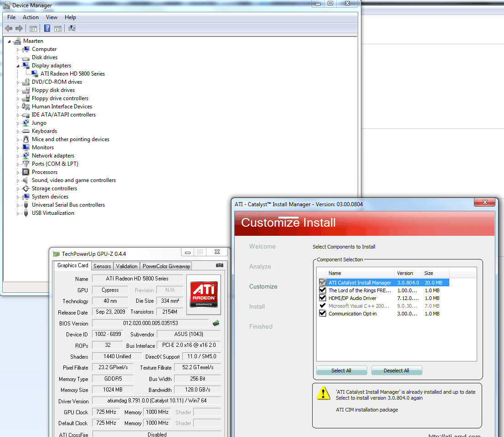Collapse the Display adapters node

tap(18, 66)
